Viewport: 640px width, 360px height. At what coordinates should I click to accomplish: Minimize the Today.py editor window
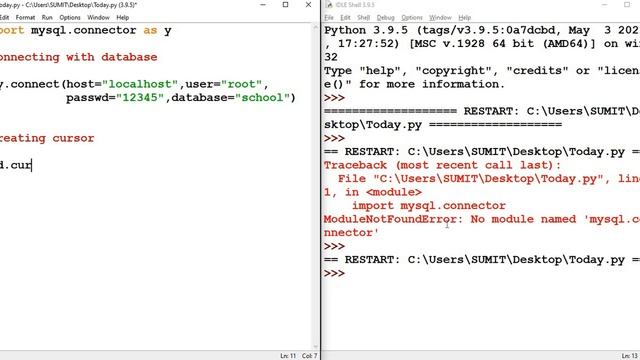click(263, 5)
